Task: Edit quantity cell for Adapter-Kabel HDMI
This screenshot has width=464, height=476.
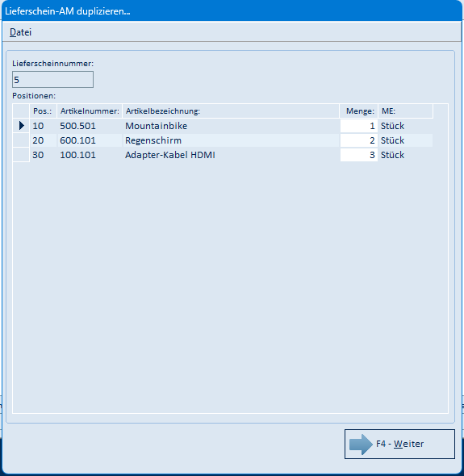Action: (358, 155)
